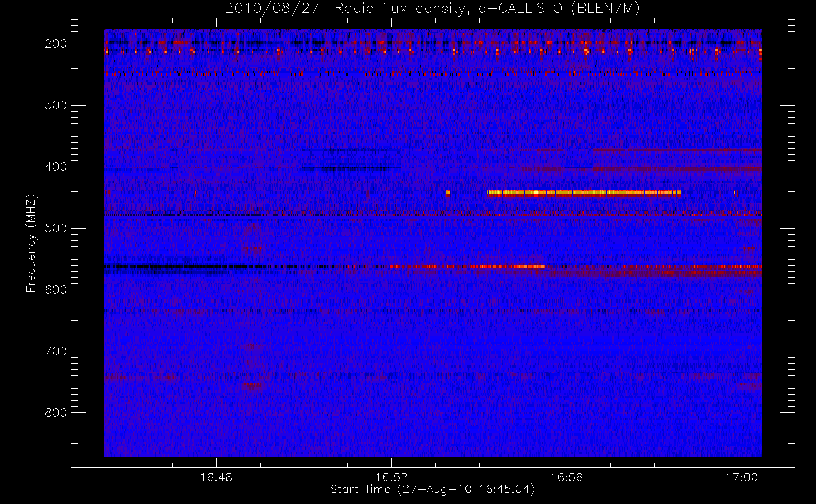Click the 16:48 time tick label
The width and height of the screenshot is (816, 504).
[216, 477]
